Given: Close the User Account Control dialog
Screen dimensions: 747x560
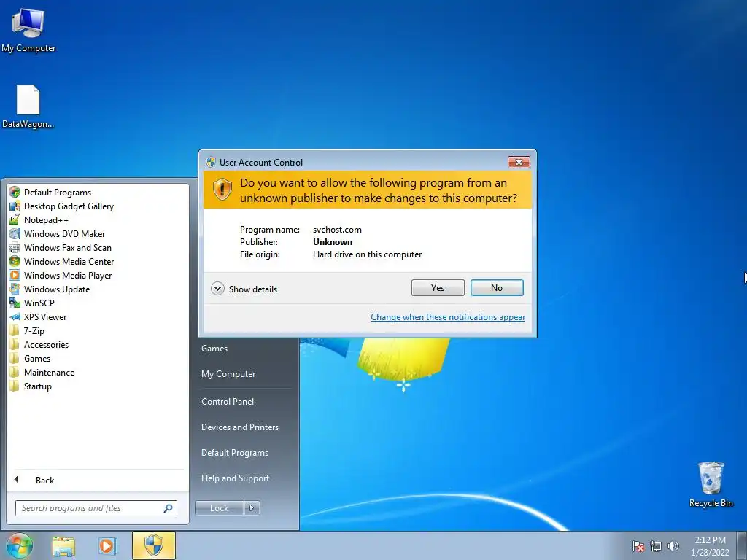Looking at the screenshot, I should 519,162.
